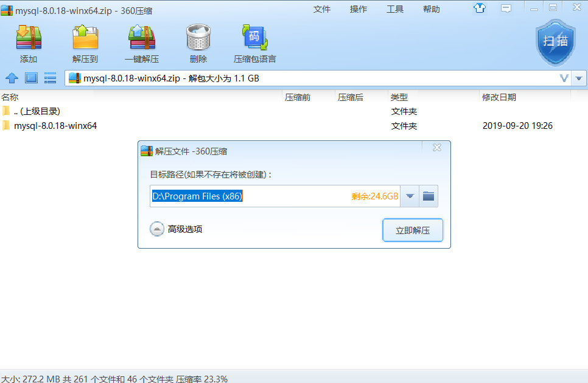
Task: Open address bar history dropdown
Action: coord(579,78)
